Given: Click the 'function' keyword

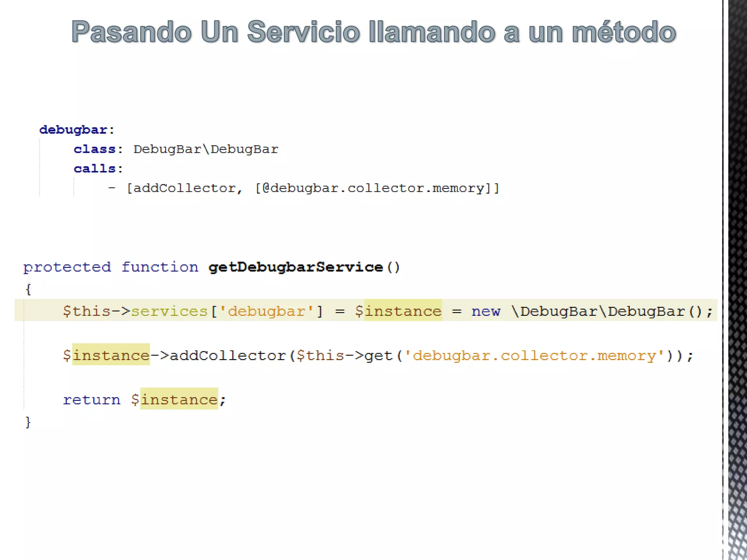Looking at the screenshot, I should (x=160, y=267).
